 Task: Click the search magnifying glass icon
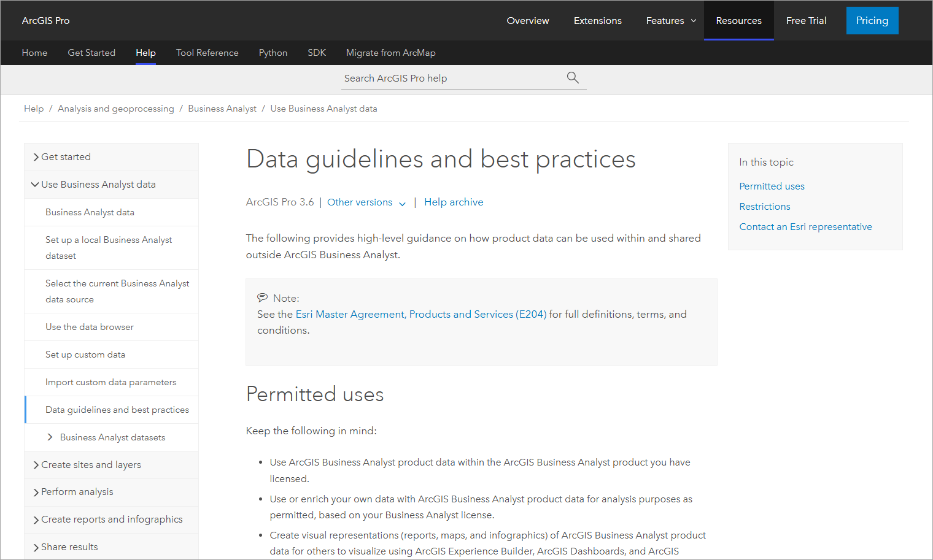(x=573, y=78)
